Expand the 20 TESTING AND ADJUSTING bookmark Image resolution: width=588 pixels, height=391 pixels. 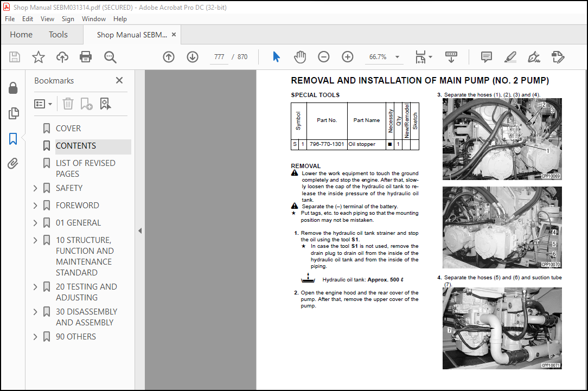35,287
